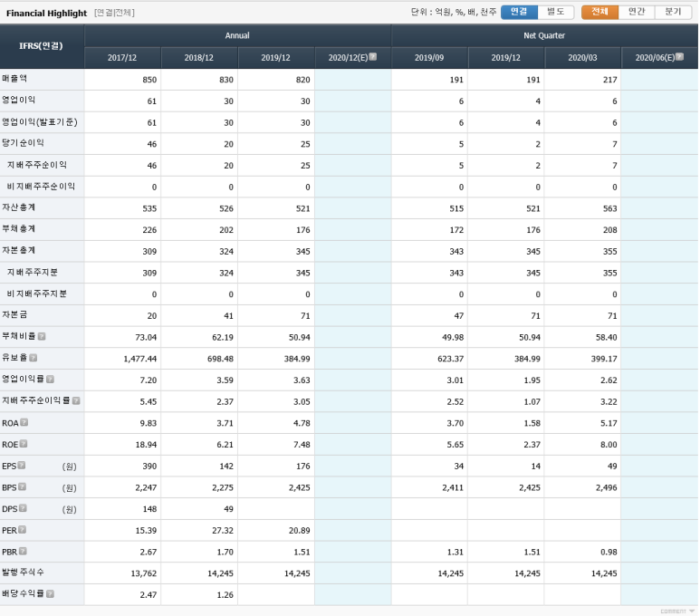Screen dimensions: 700x616
Task: Open help icon next to ROE
Action: pyautogui.click(x=24, y=444)
